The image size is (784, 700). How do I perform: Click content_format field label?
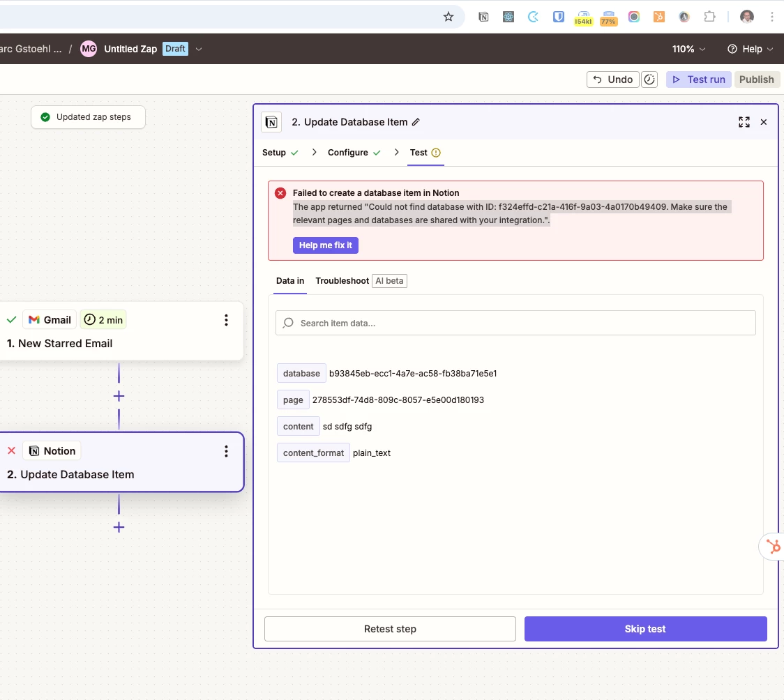313,452
